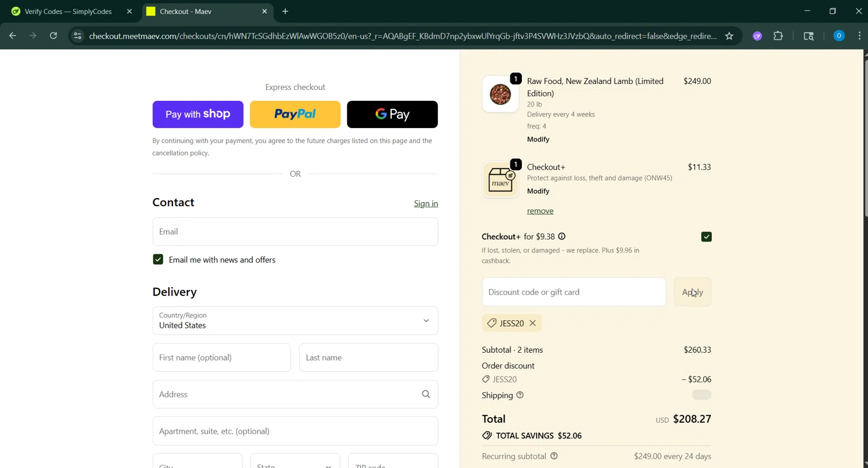Open site information icon in address bar

coord(78,36)
